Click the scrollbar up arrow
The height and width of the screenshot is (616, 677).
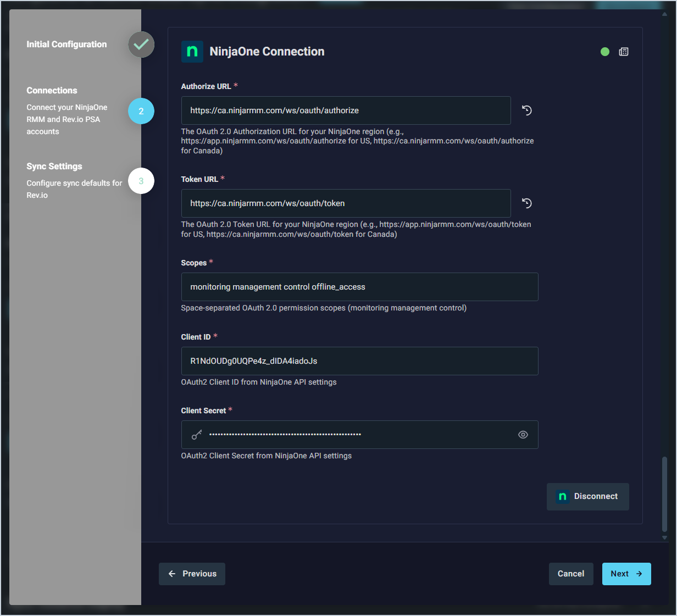click(664, 14)
